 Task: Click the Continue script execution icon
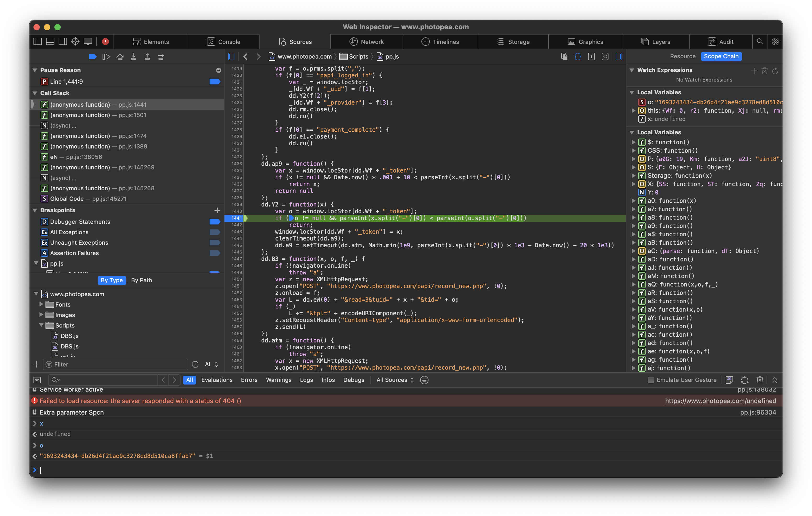tap(106, 57)
